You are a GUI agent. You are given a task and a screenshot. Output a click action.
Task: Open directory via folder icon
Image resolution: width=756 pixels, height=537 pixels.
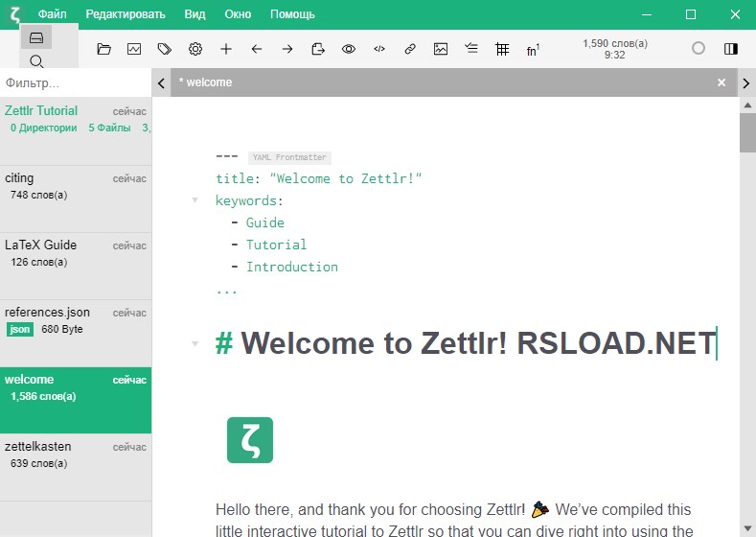point(103,49)
